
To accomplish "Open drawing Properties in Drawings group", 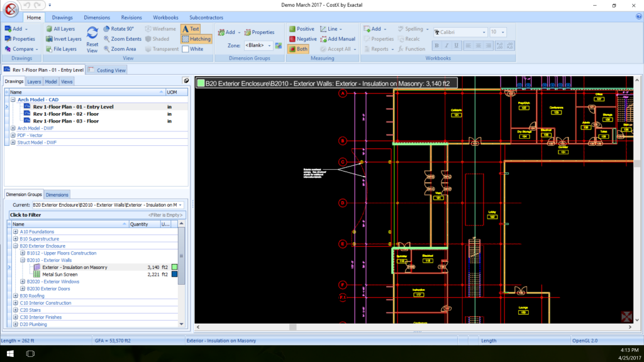I will (x=19, y=39).
